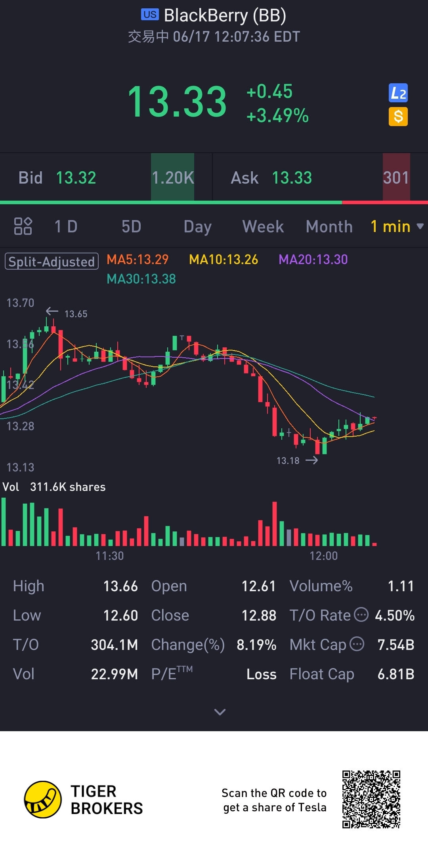Tap the MA20:13.30 indicator label
This screenshot has height=868, width=428.
pyautogui.click(x=313, y=259)
